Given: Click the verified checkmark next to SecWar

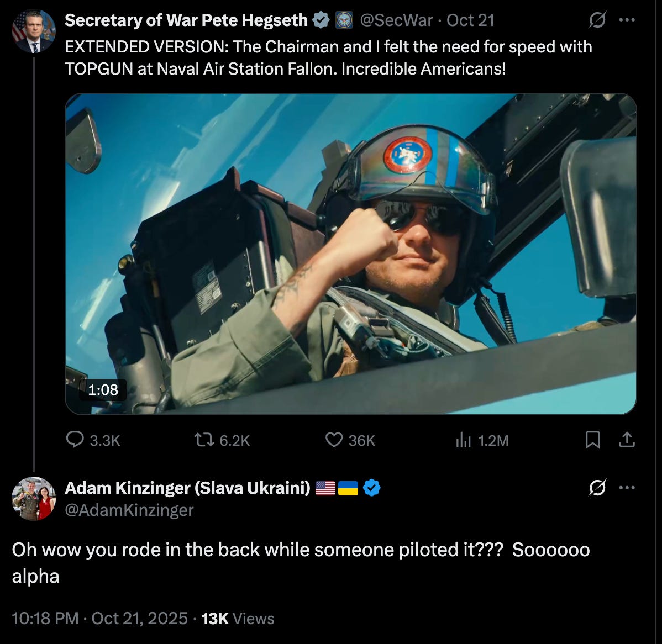Looking at the screenshot, I should coord(321,19).
